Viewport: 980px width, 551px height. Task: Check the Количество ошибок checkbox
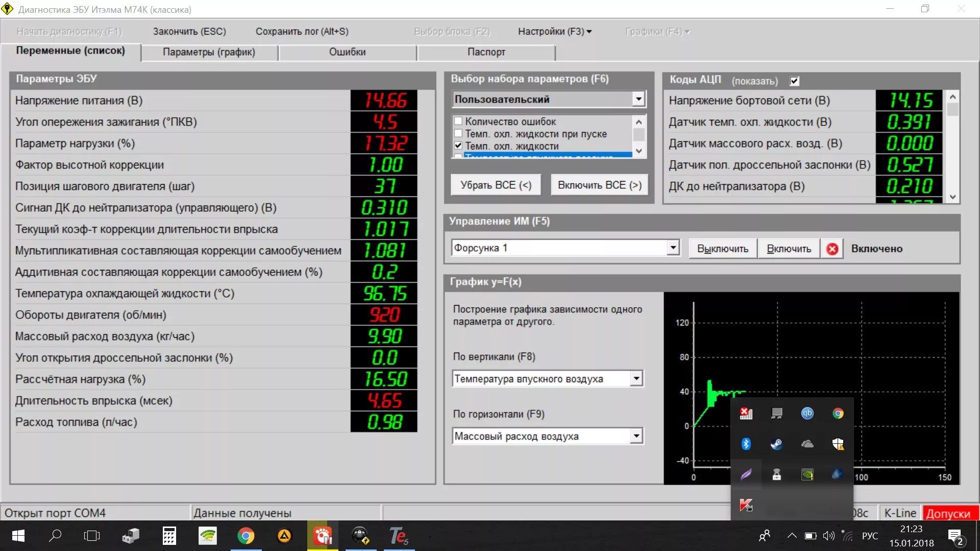458,121
